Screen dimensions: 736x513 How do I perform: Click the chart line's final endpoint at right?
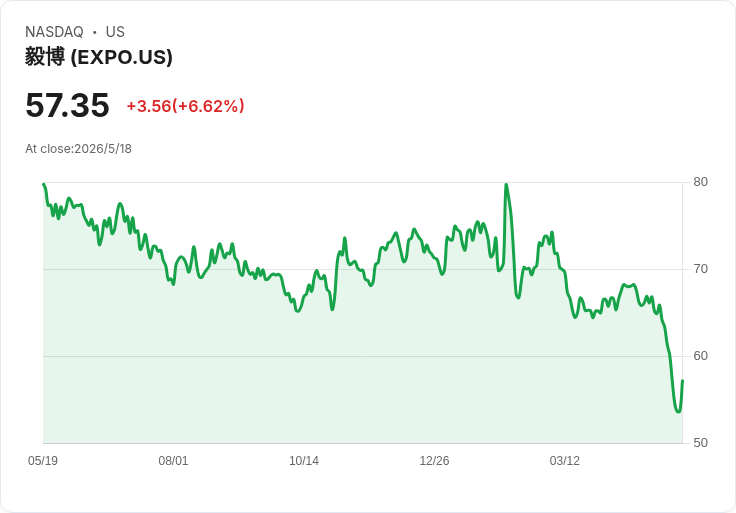682,380
